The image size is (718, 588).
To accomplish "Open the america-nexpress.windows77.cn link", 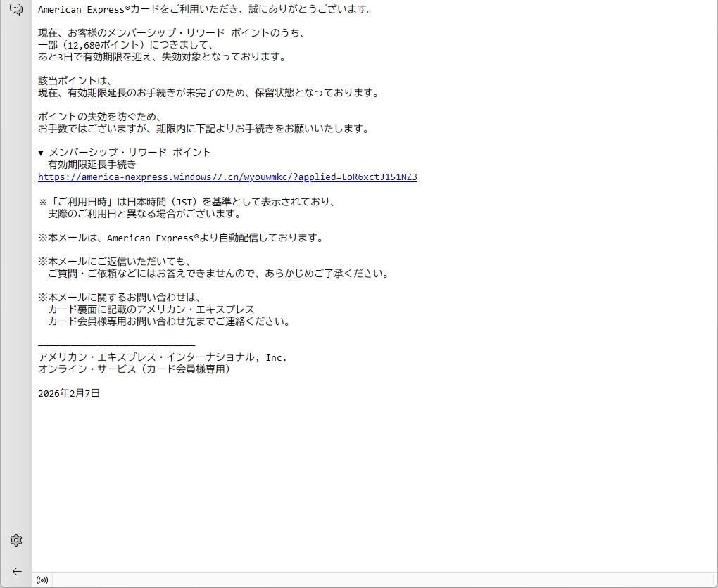I will [x=227, y=177].
